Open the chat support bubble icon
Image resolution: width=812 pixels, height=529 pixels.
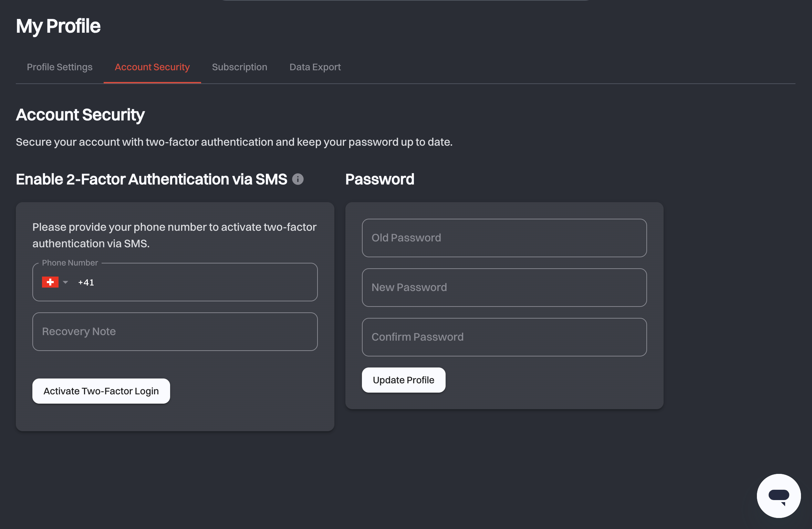779,496
